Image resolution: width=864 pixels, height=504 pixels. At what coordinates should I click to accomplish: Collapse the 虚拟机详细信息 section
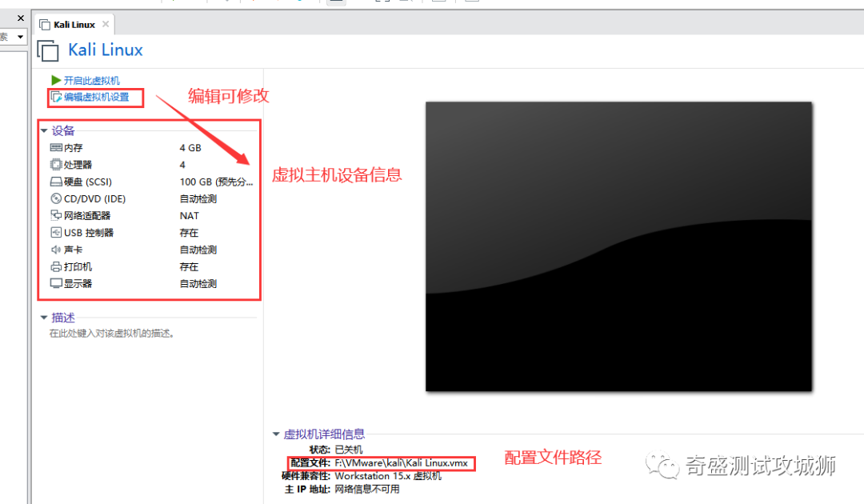[276, 434]
